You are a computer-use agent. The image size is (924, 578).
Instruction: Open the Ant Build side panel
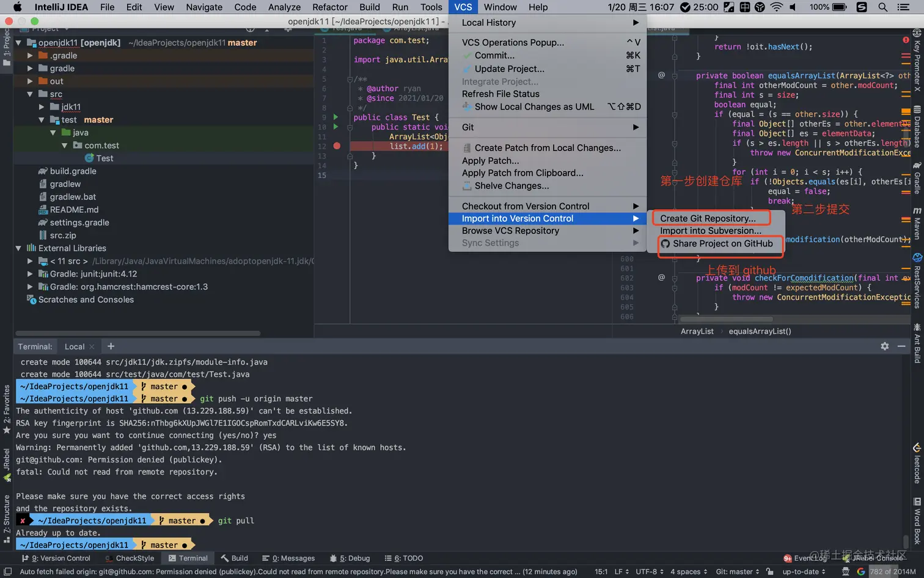[x=917, y=344]
